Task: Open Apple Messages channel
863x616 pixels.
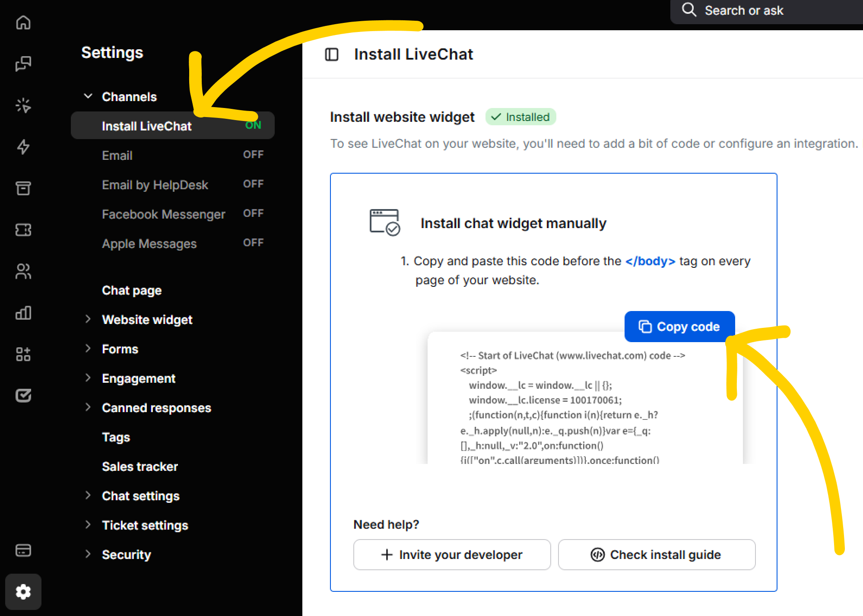Action: pos(149,244)
